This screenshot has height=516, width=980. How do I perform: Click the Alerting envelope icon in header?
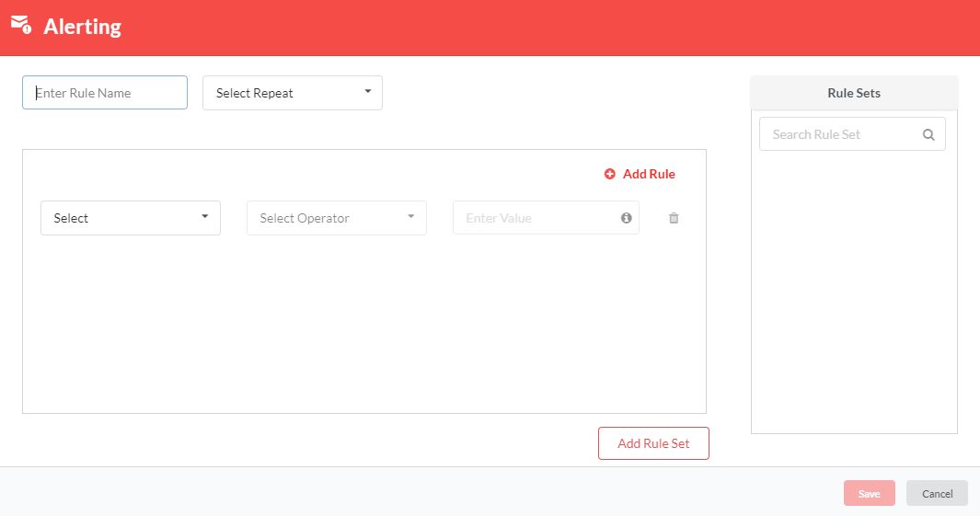click(21, 25)
